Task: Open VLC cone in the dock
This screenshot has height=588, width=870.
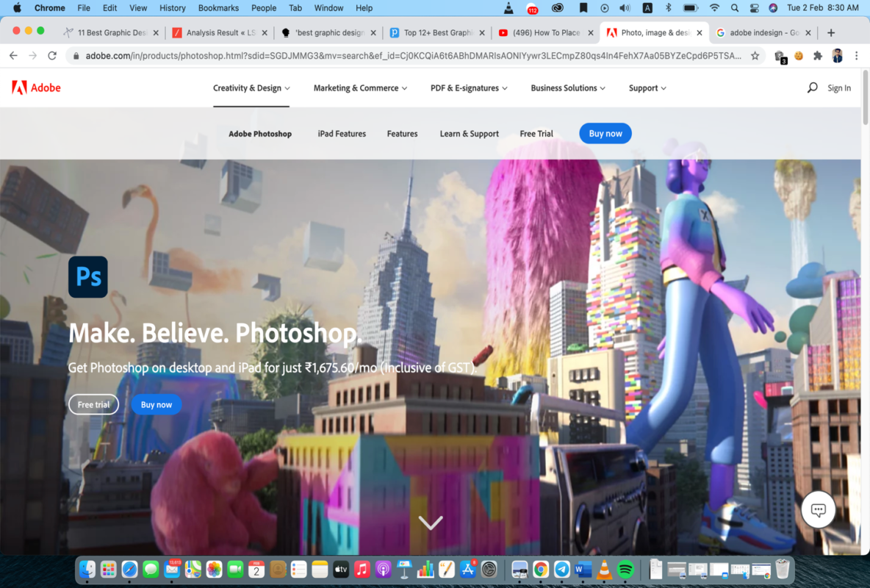Action: [x=604, y=569]
